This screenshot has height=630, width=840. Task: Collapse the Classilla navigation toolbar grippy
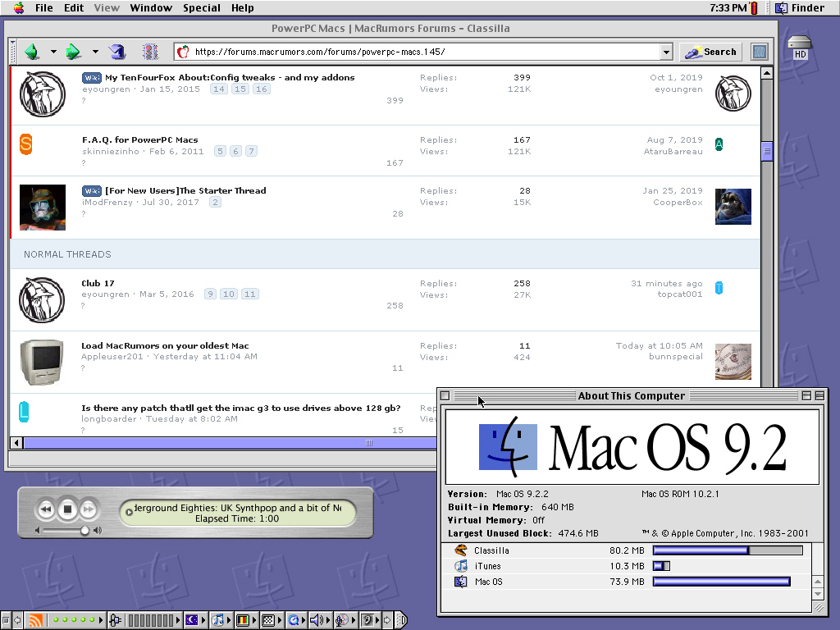pos(12,52)
